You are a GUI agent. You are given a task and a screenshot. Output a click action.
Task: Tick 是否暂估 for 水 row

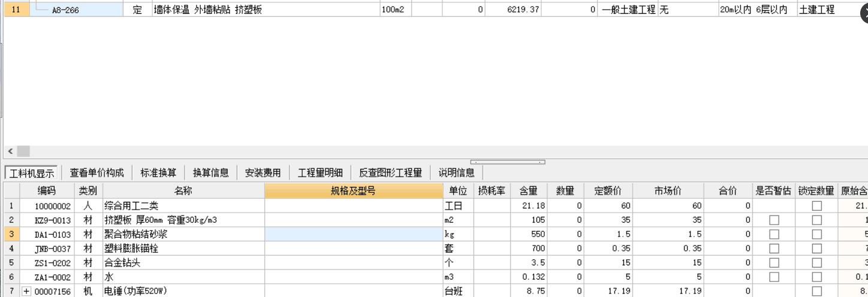774,277
